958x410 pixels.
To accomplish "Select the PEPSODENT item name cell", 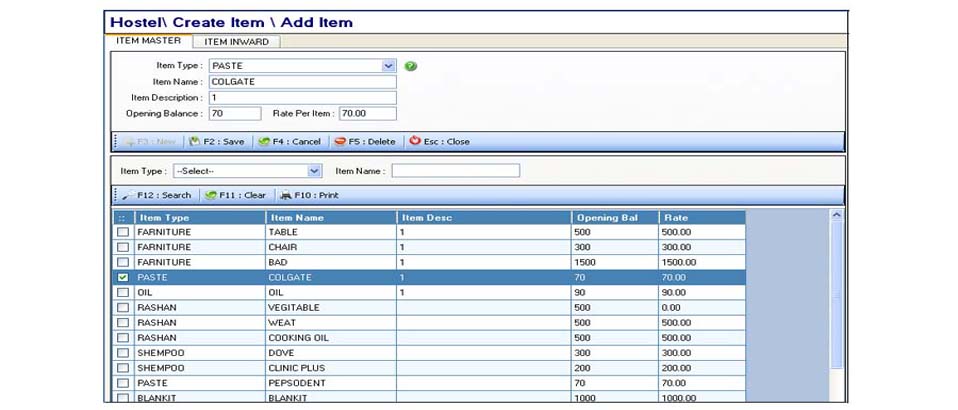I will tap(331, 383).
